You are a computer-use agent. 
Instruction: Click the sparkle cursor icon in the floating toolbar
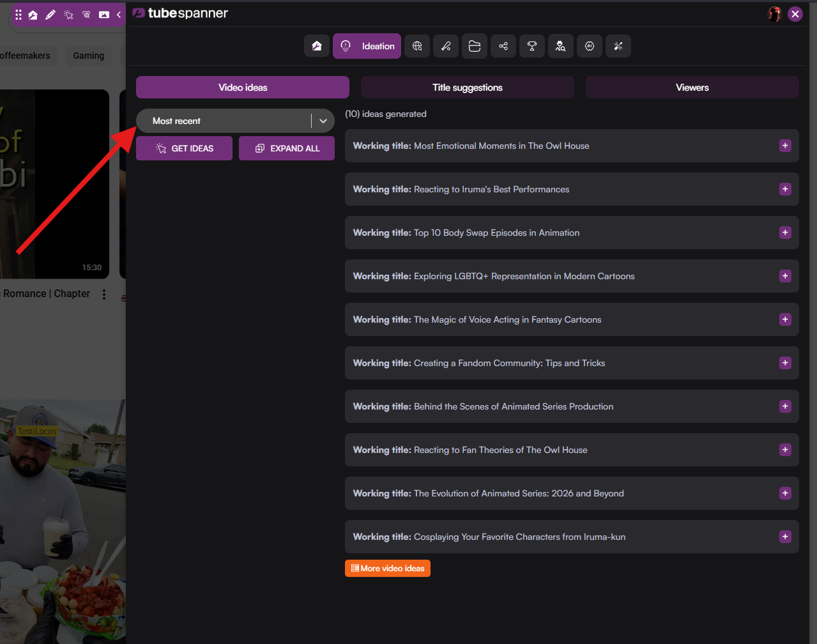click(x=68, y=15)
